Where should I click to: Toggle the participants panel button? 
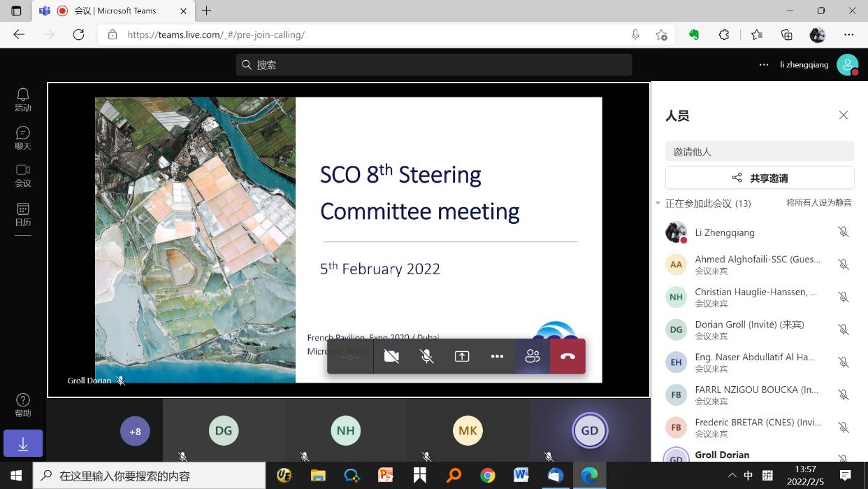pos(533,356)
